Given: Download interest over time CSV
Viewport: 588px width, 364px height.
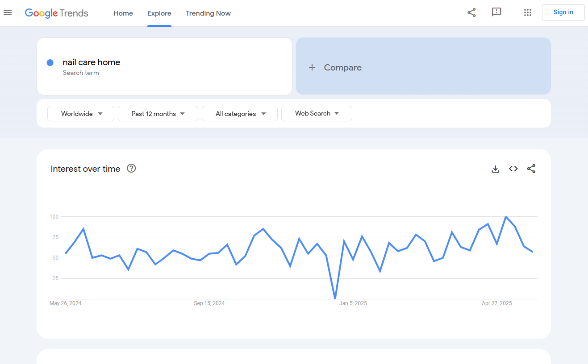Looking at the screenshot, I should click(495, 169).
